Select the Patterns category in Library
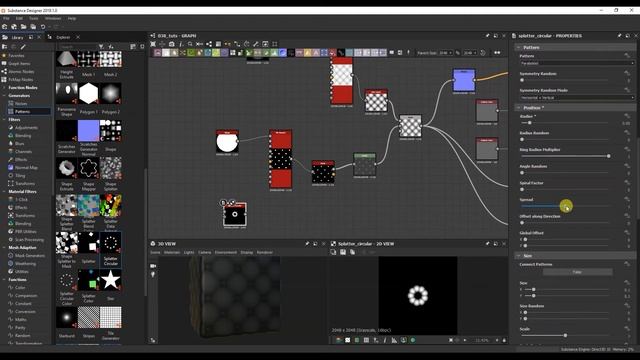The image size is (640, 360). [x=22, y=111]
